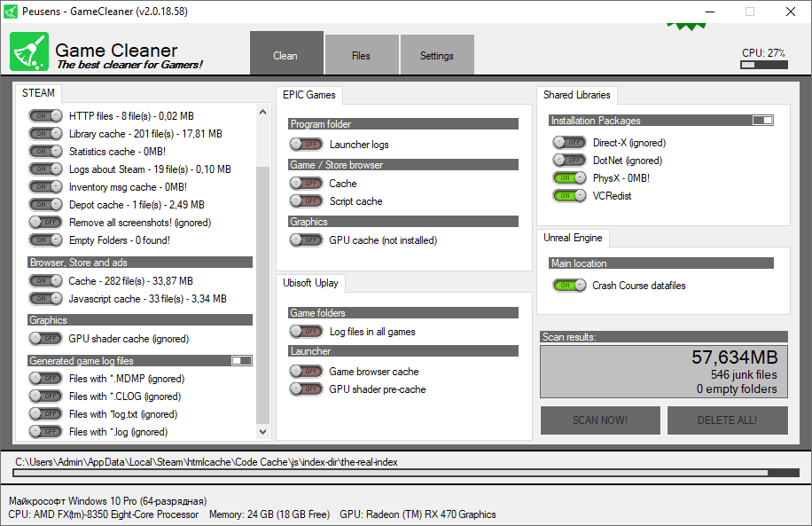Toggle Steam browser Cache 282 files switch
Image resolution: width=812 pixels, height=526 pixels.
click(45, 281)
